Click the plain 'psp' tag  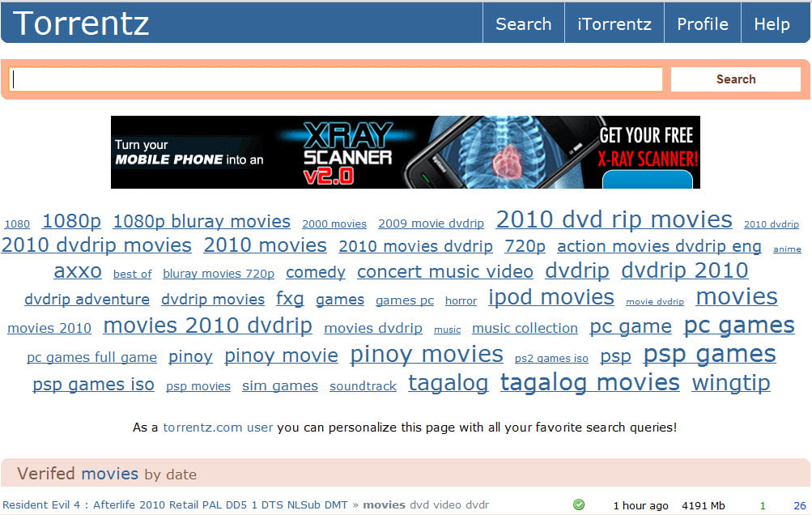pos(615,357)
